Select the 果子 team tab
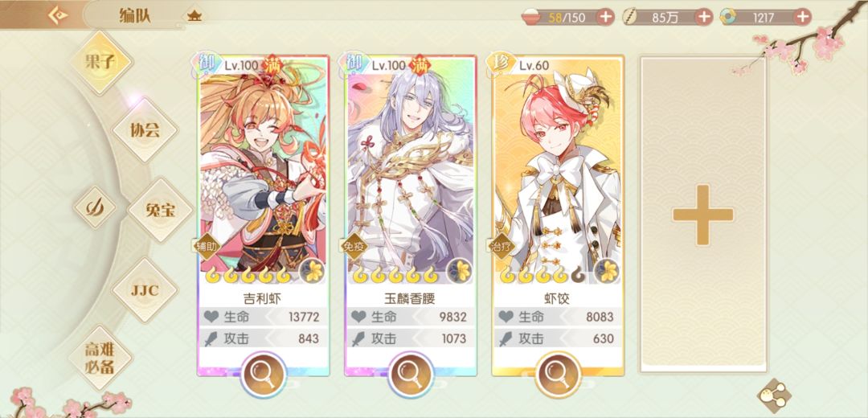The image size is (868, 418). tap(101, 62)
